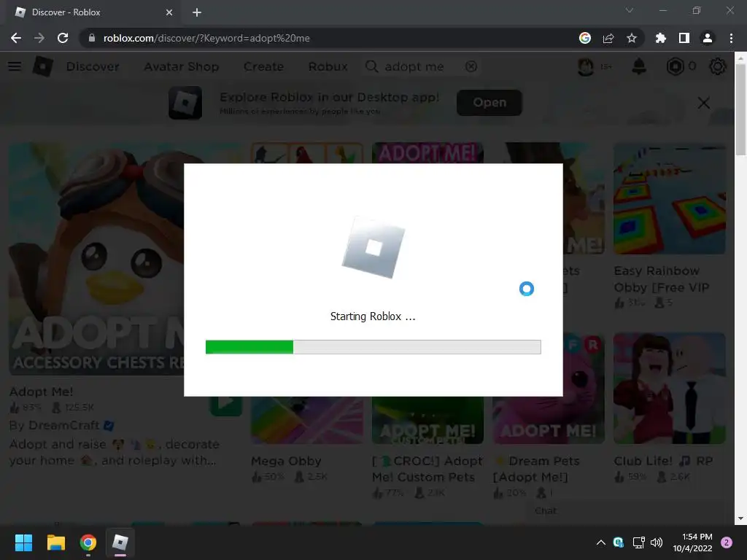Image resolution: width=747 pixels, height=560 pixels.
Task: Open Roblox app in taskbar
Action: pos(120,542)
